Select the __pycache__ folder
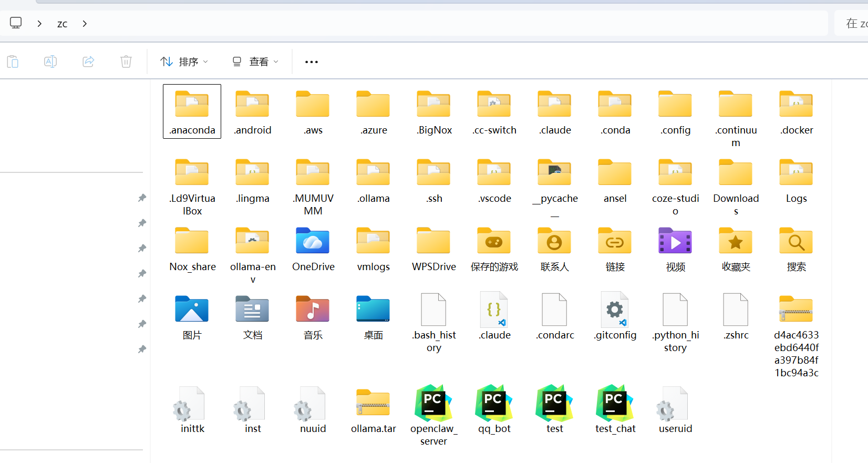The height and width of the screenshot is (463, 868). pos(555,186)
